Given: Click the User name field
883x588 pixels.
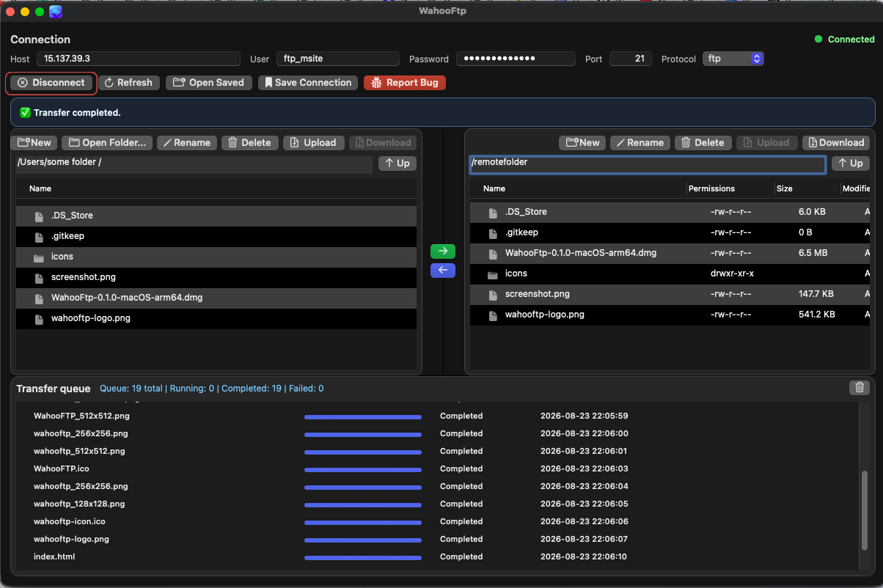Looking at the screenshot, I should click(x=337, y=59).
